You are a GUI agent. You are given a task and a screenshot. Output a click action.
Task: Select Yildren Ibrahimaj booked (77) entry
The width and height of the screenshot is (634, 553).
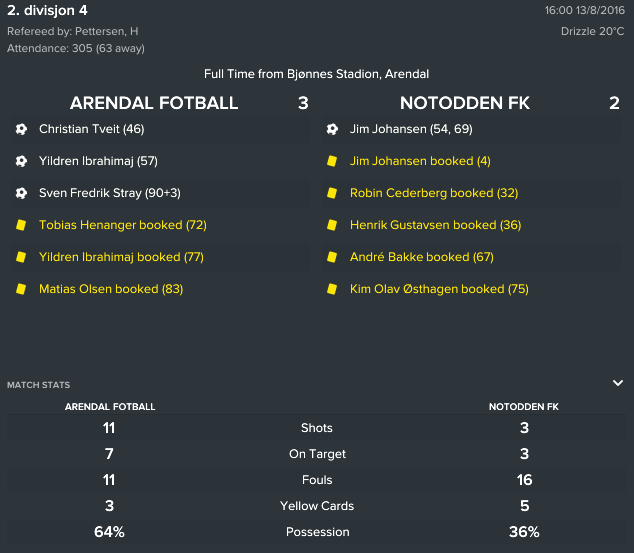[x=121, y=257]
